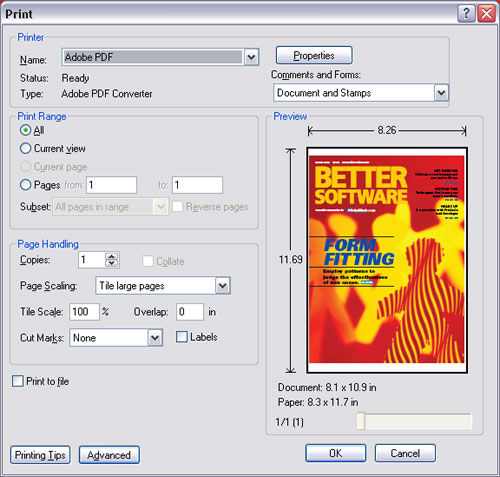
Task: Open Advanced print settings
Action: [x=109, y=455]
